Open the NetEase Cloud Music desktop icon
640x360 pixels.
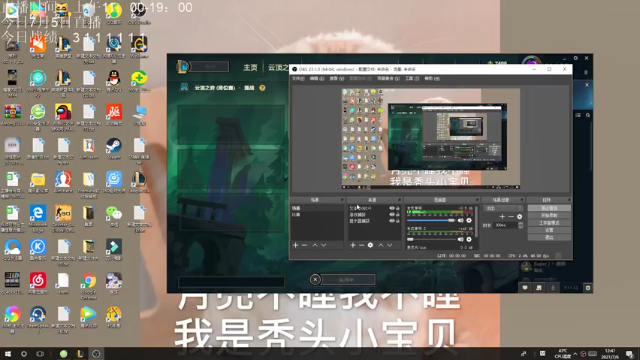38,281
